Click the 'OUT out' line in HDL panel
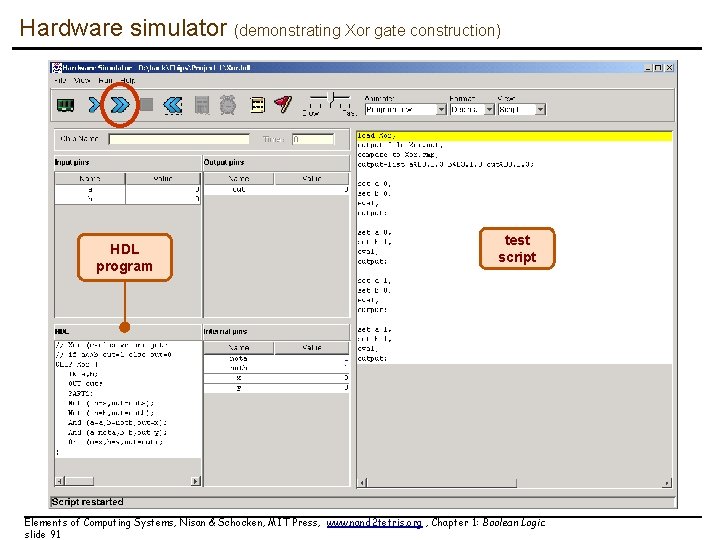Image resolution: width=720 pixels, height=540 pixels. point(85,383)
